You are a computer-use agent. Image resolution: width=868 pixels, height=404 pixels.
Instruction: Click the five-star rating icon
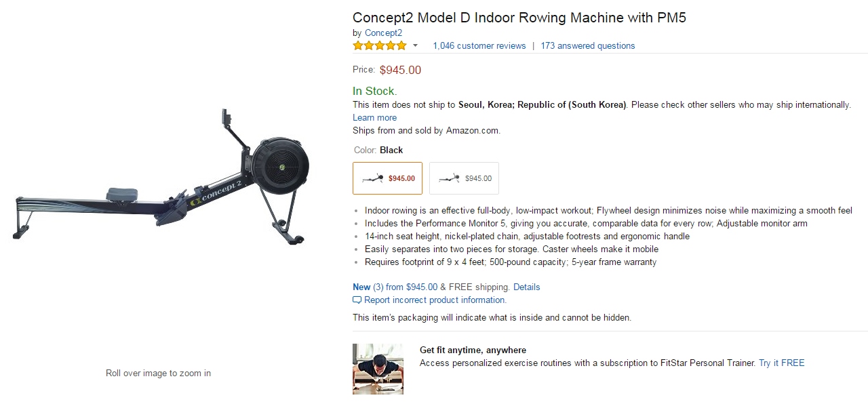(x=379, y=45)
